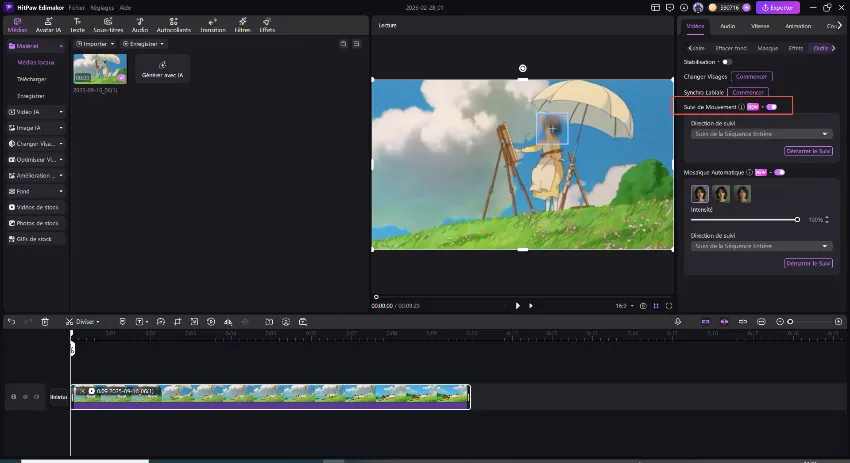Click Commencer next to Changer Visages
This screenshot has height=463, width=850.
(x=751, y=76)
